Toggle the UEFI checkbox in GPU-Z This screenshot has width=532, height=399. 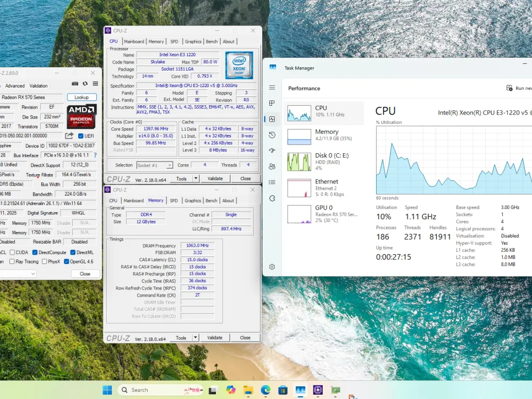point(81,136)
